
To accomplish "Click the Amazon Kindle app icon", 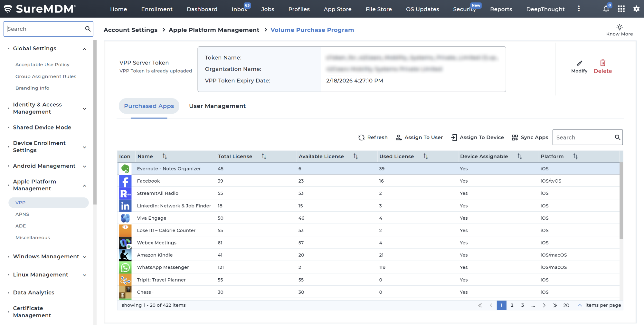I will coord(125,255).
